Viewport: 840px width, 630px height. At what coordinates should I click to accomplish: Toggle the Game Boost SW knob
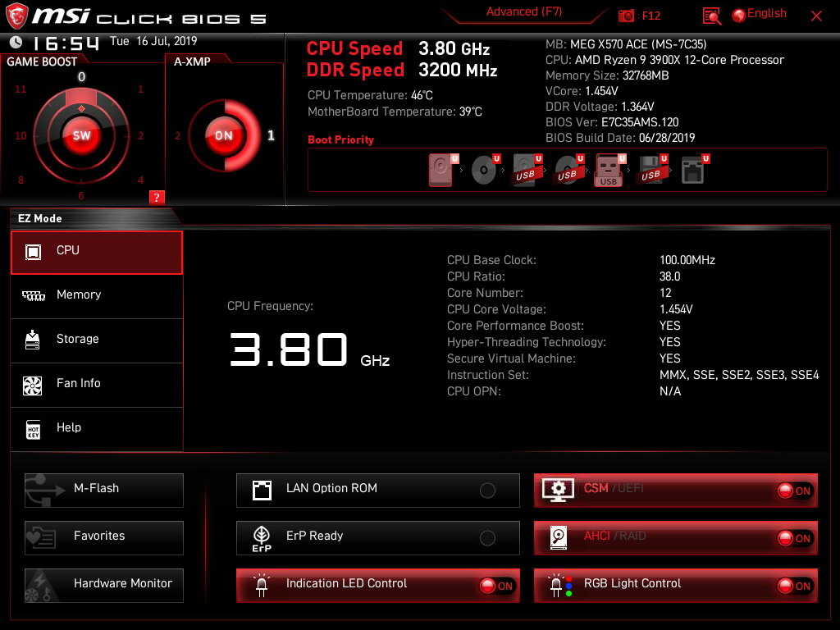point(81,135)
